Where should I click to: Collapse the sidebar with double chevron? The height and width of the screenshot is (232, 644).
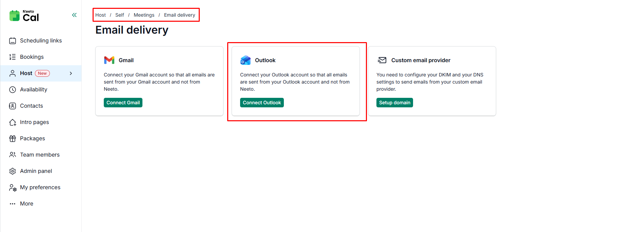click(x=74, y=15)
